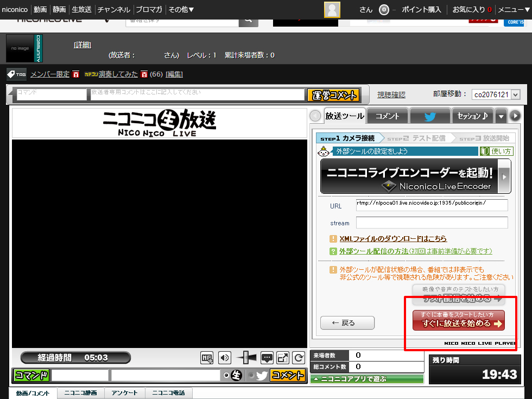Focus the player command input field

pos(80,375)
